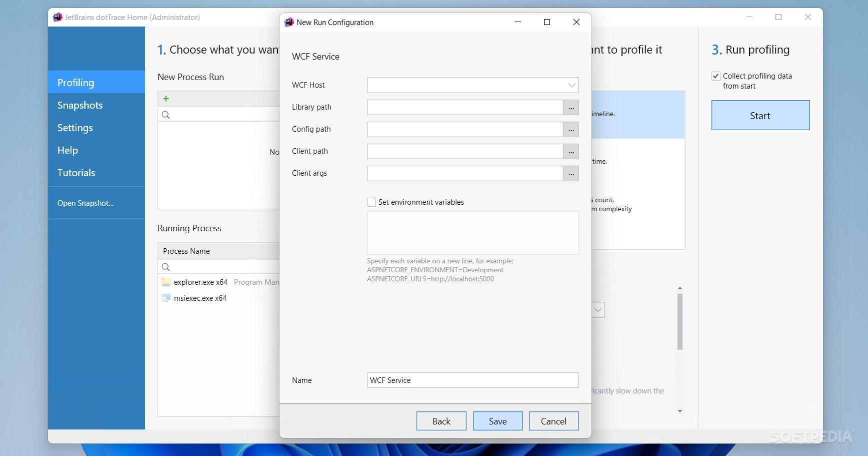This screenshot has width=868, height=456.
Task: Open the Snapshots section
Action: pos(96,105)
